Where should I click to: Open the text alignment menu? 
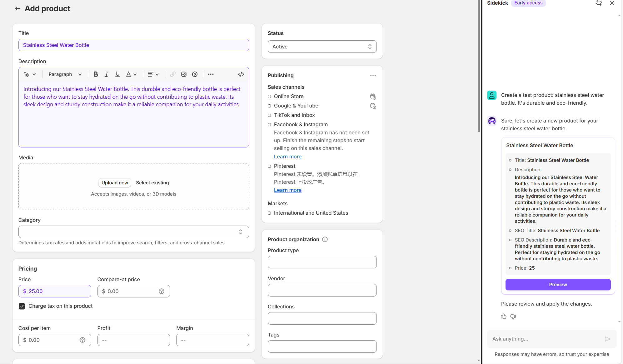point(153,74)
